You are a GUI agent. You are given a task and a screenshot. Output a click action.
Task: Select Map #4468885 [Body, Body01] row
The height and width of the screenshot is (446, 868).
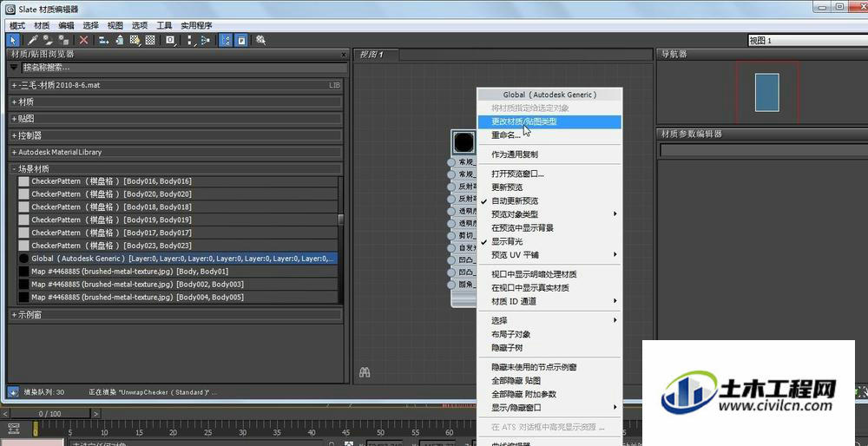[x=177, y=271]
